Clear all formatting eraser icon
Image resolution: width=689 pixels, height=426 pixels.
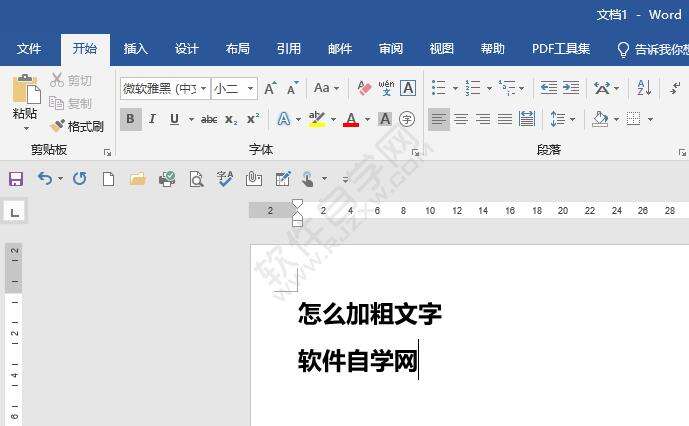pos(364,88)
